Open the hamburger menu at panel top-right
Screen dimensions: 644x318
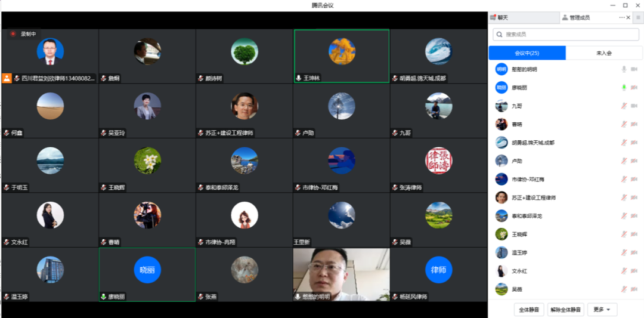[639, 18]
